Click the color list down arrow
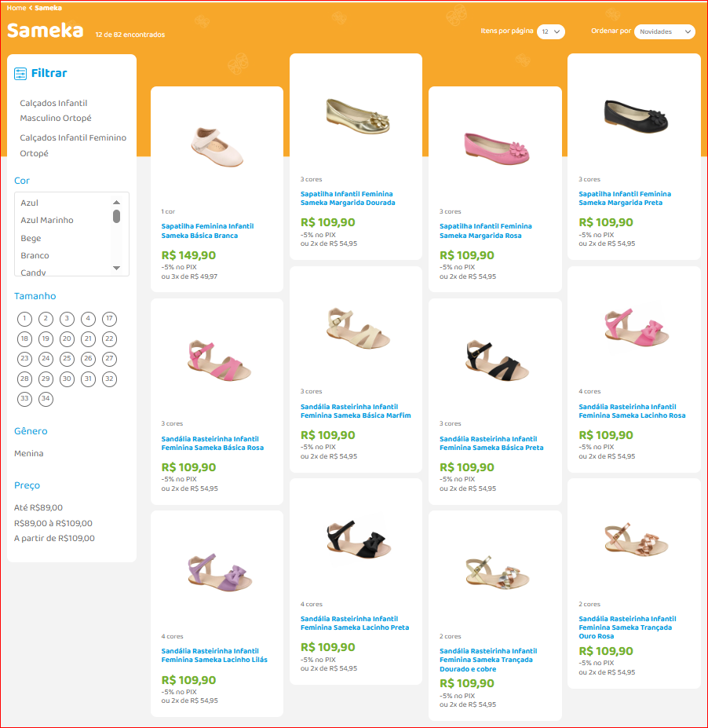708x728 pixels. tap(116, 268)
